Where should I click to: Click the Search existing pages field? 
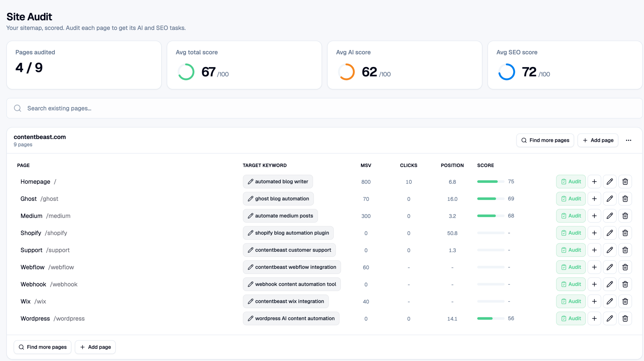point(324,108)
